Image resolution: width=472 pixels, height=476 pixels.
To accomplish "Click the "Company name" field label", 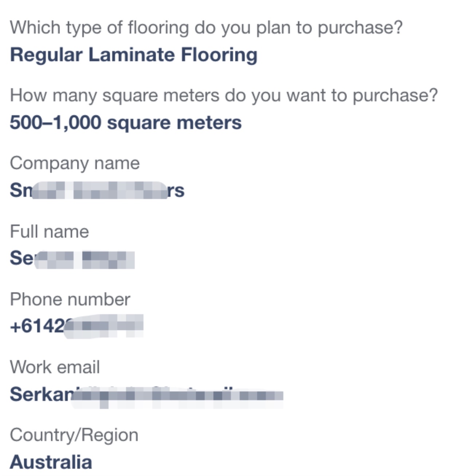I will pyautogui.click(x=75, y=163).
